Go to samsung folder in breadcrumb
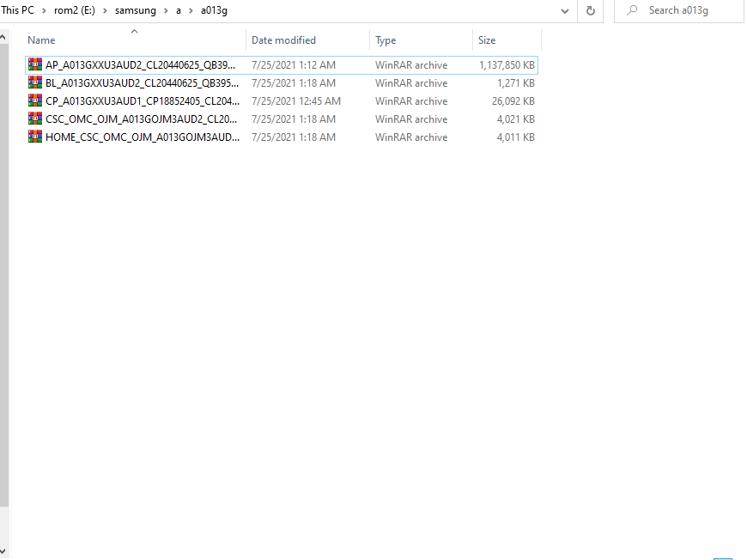Screen dimensions: 747x560 pyautogui.click(x=136, y=10)
